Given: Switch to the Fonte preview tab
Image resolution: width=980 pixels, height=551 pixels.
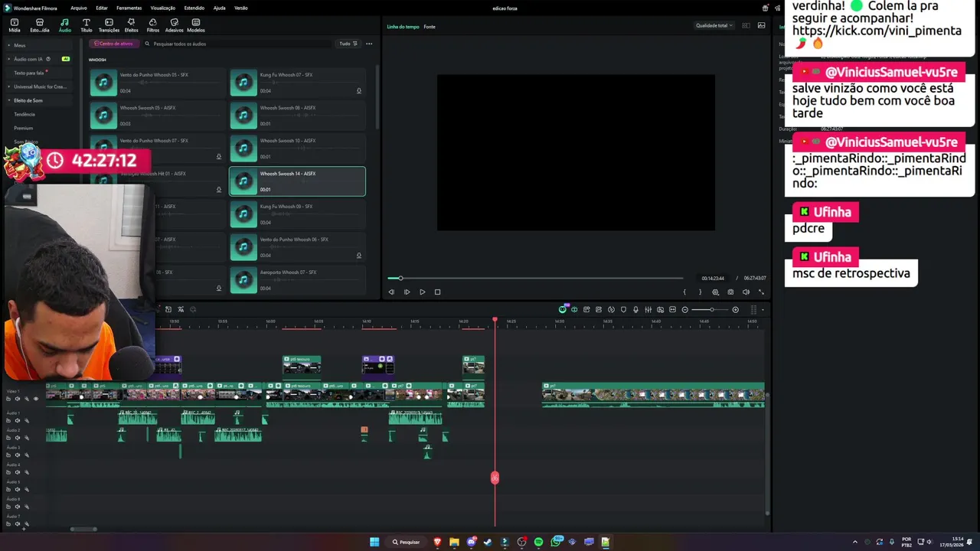Looking at the screenshot, I should (430, 27).
